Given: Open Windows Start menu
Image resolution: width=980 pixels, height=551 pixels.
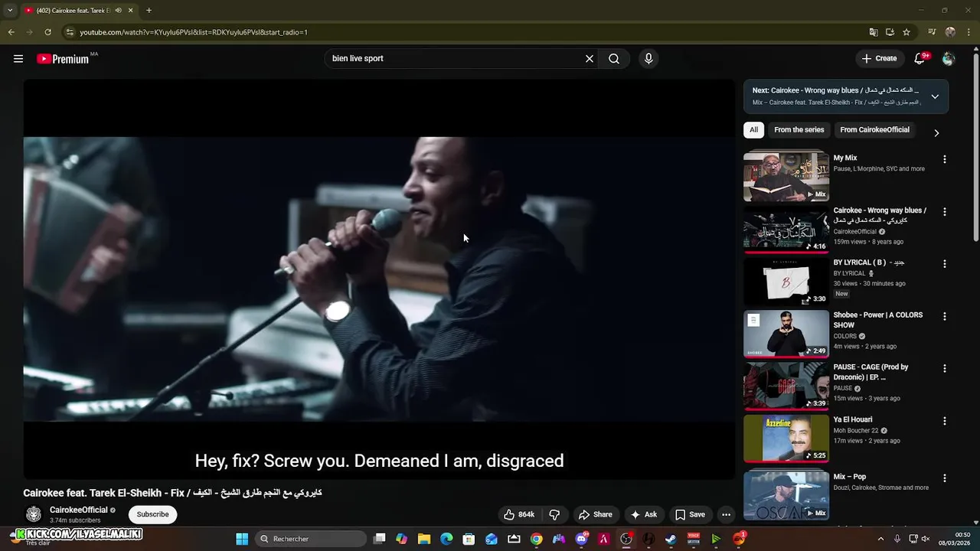Looking at the screenshot, I should (242, 539).
